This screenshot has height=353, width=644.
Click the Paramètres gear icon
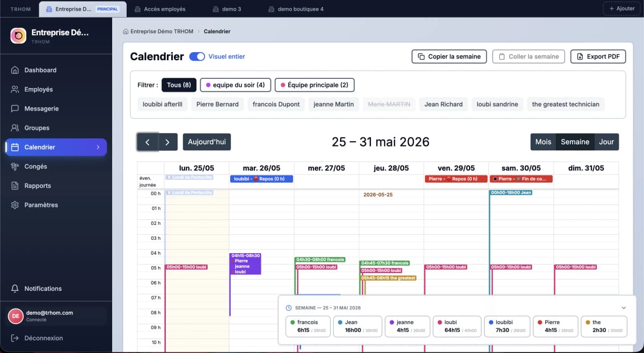(x=15, y=205)
